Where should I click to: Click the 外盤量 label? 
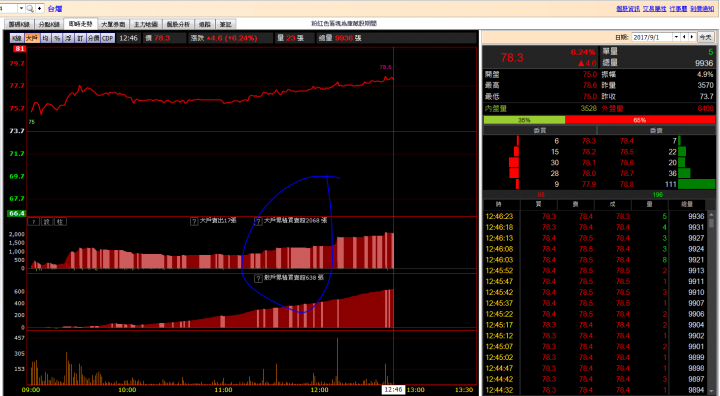click(x=612, y=108)
